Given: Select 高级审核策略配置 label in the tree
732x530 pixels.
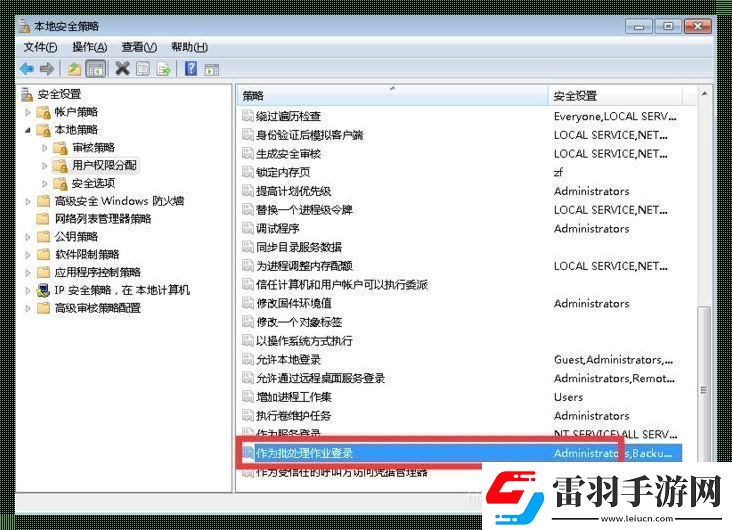Looking at the screenshot, I should tap(98, 308).
